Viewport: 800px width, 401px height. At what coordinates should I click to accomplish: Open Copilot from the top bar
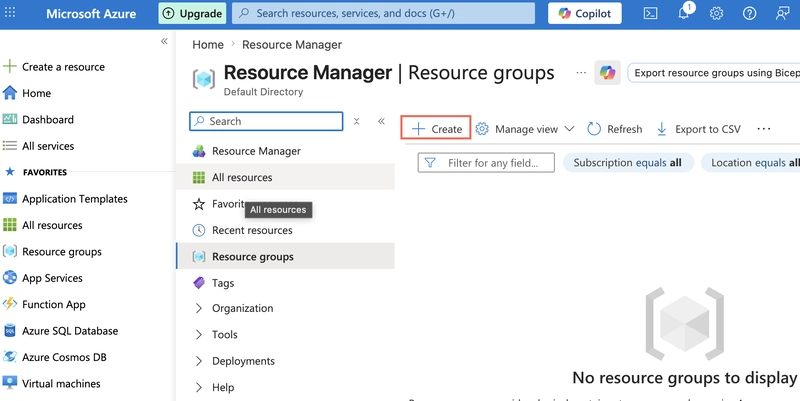pos(585,13)
